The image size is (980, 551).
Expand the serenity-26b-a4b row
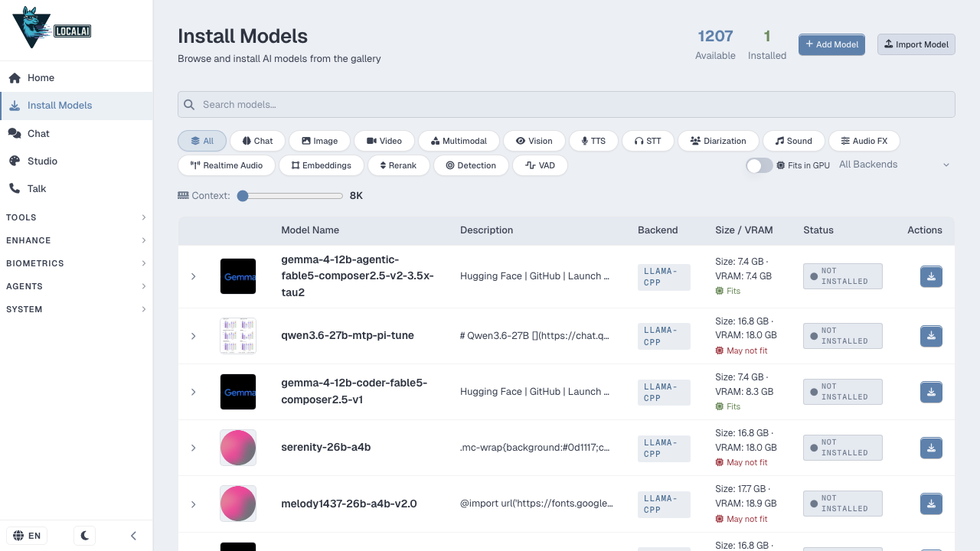194,448
